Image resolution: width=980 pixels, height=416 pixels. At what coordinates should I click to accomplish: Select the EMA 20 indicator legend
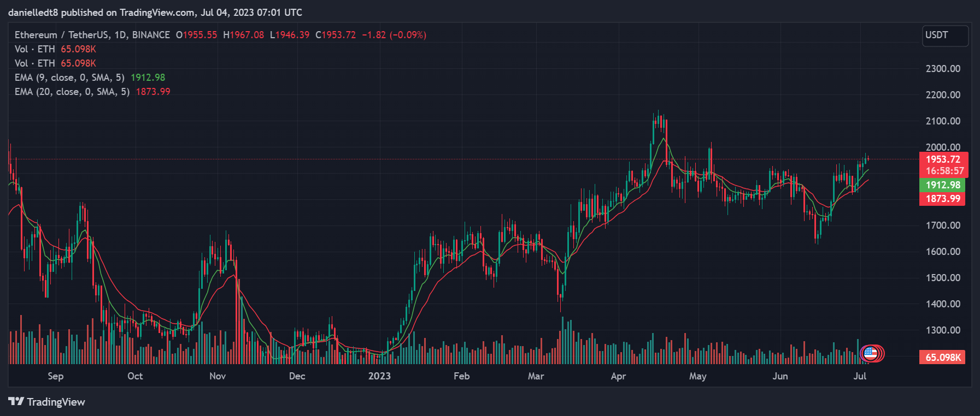pyautogui.click(x=72, y=92)
